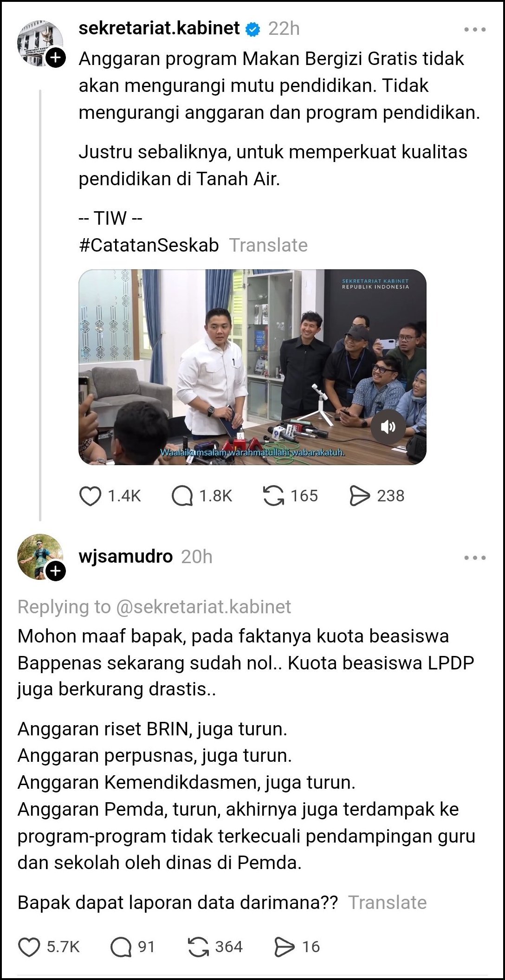Image resolution: width=505 pixels, height=980 pixels.
Task: Follow wjsamudro via plus badge
Action: pos(56,571)
